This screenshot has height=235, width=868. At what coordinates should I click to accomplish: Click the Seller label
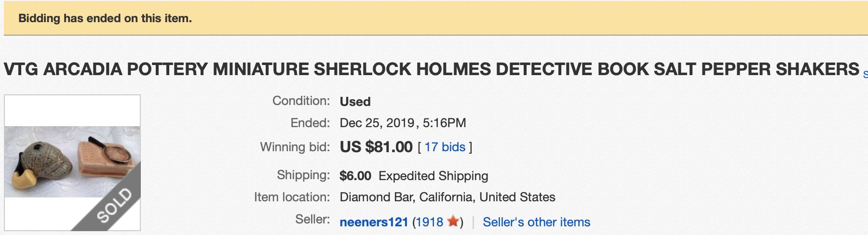[312, 220]
